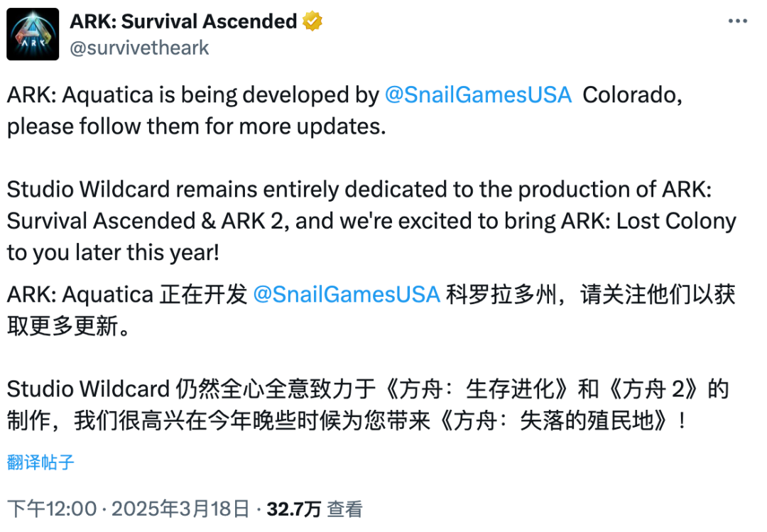The height and width of the screenshot is (532, 767).
Task: Open @SnailGamesUSA mention in the English text
Action: pos(478,96)
